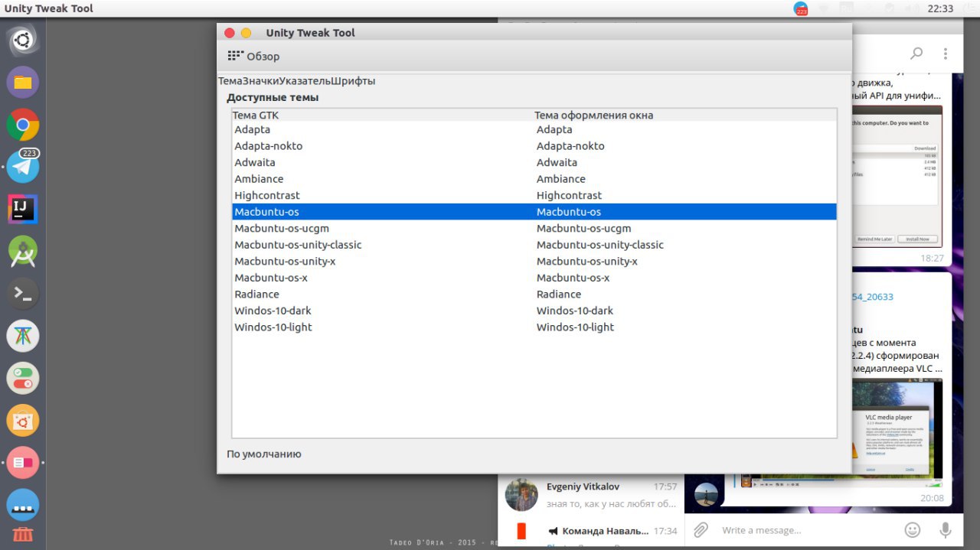Open the Команда Наваль… chat in Telegram

[591, 532]
